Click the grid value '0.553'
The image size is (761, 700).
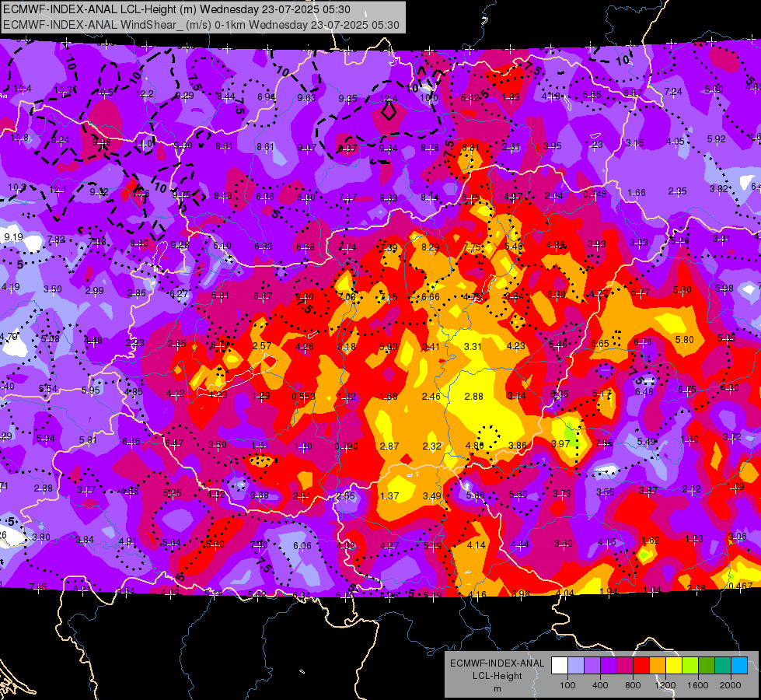pos(303,397)
